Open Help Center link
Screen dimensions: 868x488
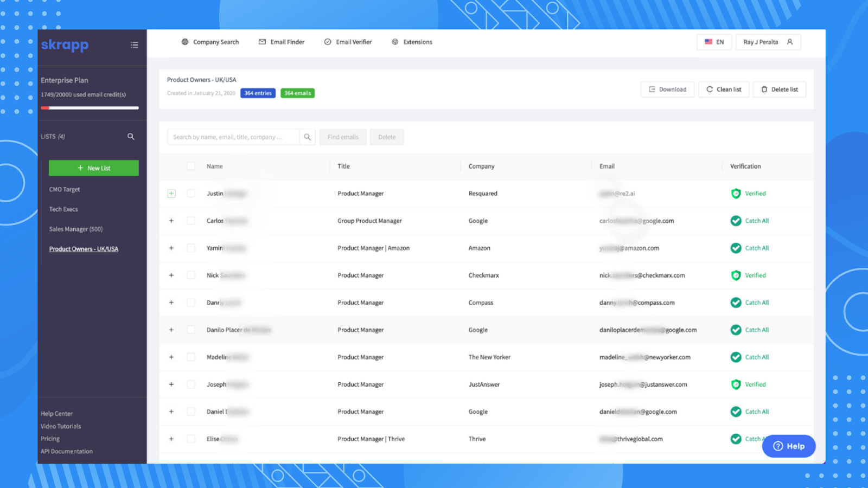(x=56, y=414)
